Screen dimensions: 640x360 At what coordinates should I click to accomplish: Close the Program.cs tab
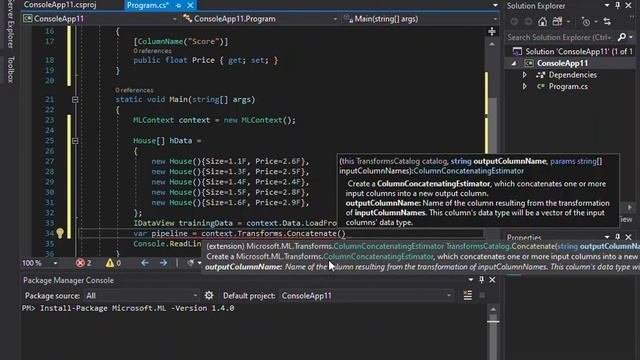tap(190, 6)
